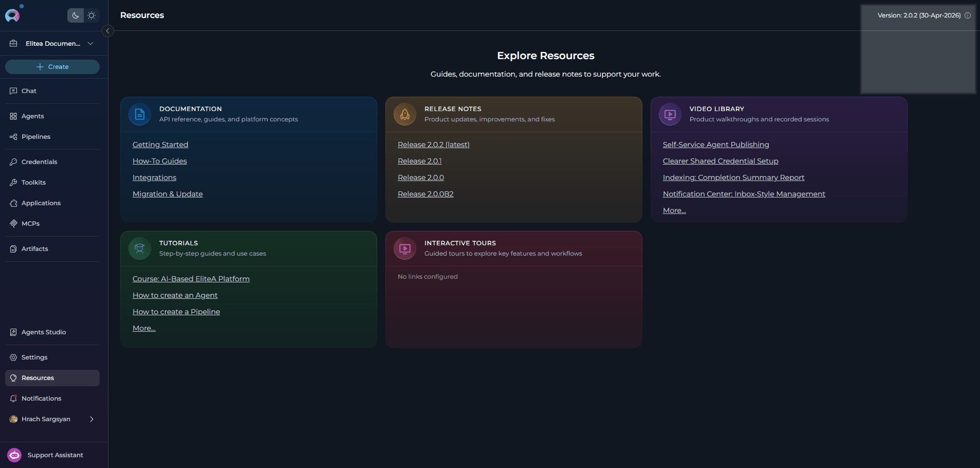Go to Agents section
980x468 pixels.
[32, 116]
